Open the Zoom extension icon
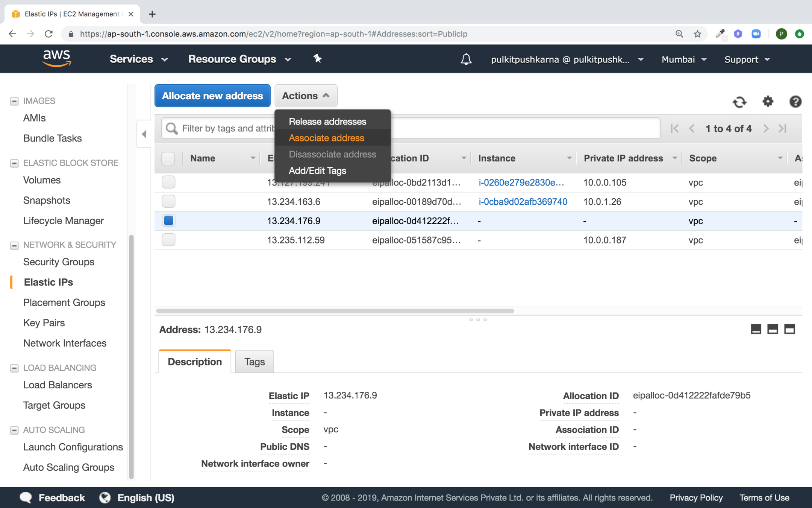The image size is (812, 508). 756,34
